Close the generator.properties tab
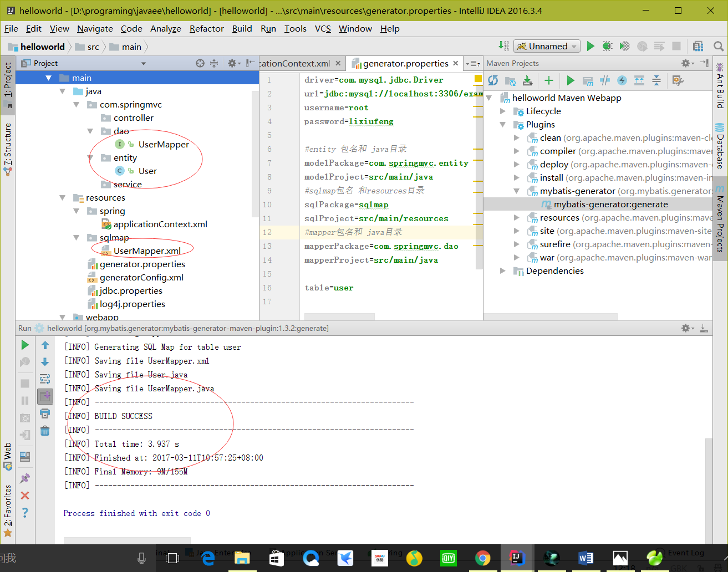The width and height of the screenshot is (728, 572). (x=456, y=63)
